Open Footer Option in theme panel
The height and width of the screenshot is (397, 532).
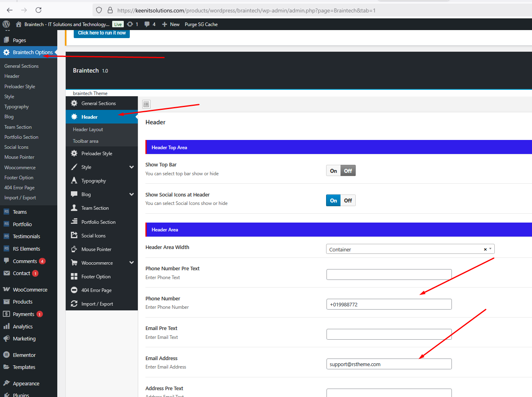[102, 277]
